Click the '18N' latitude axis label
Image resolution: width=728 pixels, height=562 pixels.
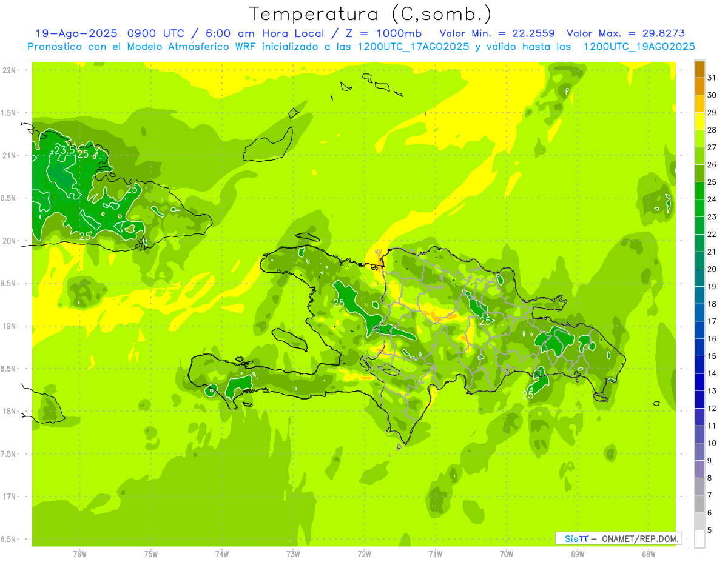[10, 412]
